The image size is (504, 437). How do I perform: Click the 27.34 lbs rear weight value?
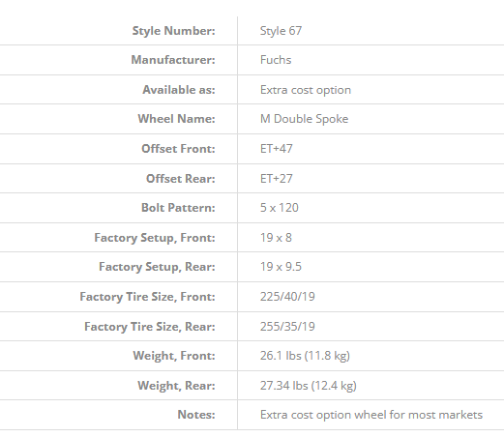309,386
